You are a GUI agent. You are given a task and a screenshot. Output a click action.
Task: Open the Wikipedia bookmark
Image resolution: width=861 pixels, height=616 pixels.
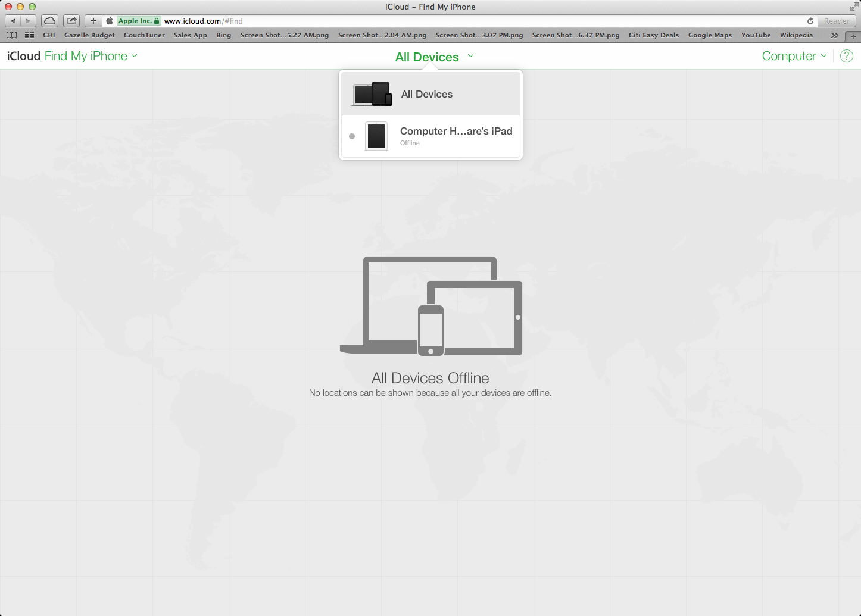tap(796, 35)
